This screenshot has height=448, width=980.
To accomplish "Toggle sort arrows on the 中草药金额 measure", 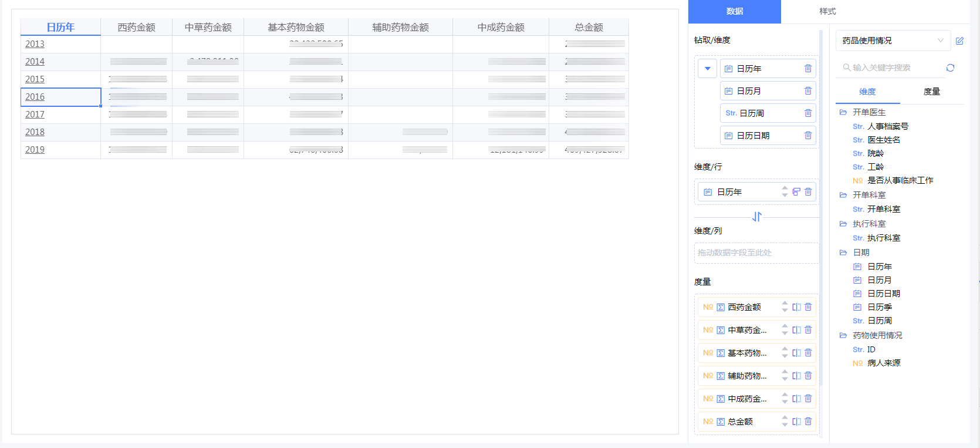I will click(x=785, y=330).
